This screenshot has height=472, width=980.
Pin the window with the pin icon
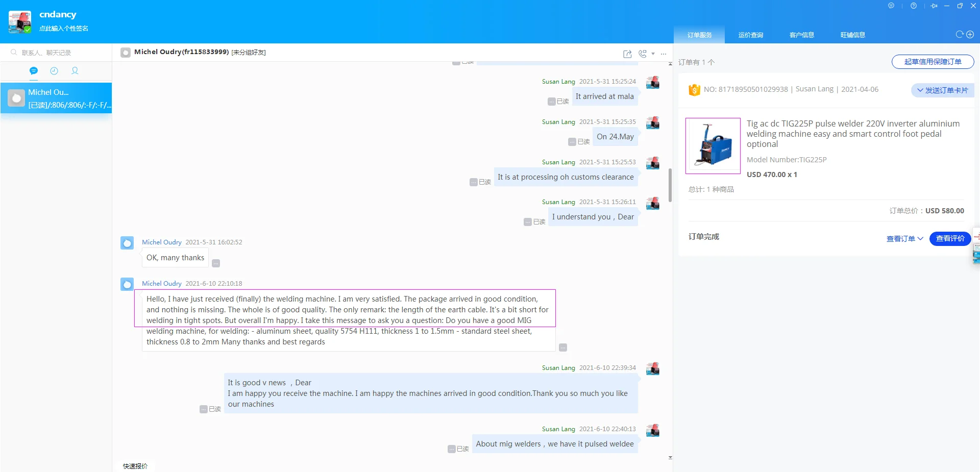click(934, 6)
